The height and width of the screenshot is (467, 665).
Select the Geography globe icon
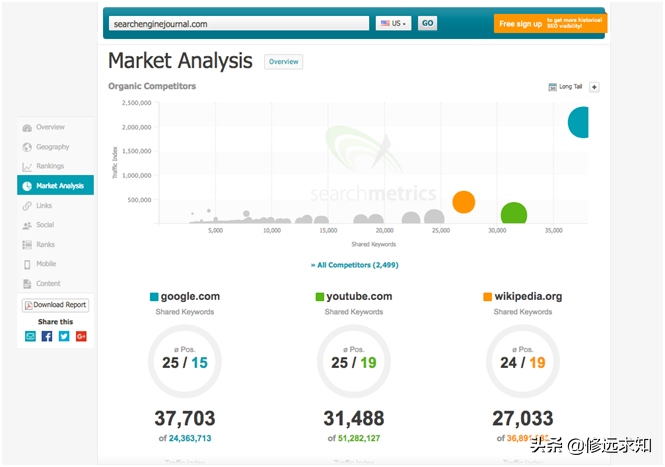pos(27,147)
